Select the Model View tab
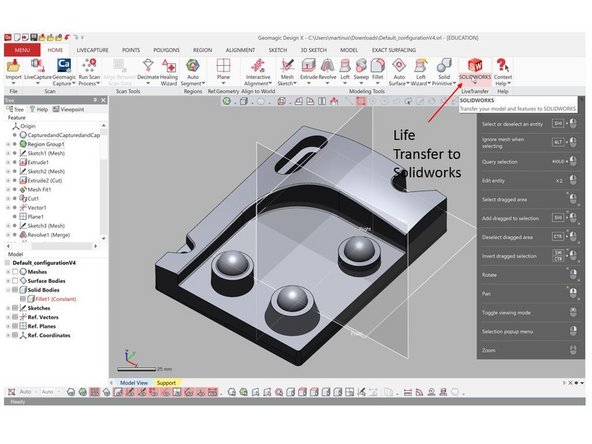The width and height of the screenshot is (592, 444). (x=134, y=382)
